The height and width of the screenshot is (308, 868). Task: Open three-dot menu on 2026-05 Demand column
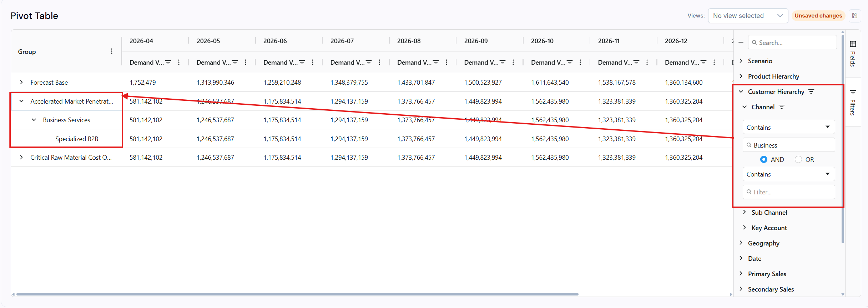246,62
